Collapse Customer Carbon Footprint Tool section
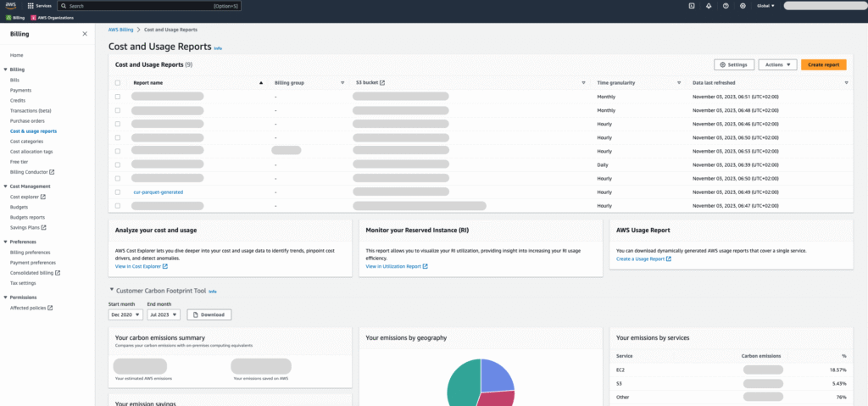The height and width of the screenshot is (406, 868). pos(112,290)
